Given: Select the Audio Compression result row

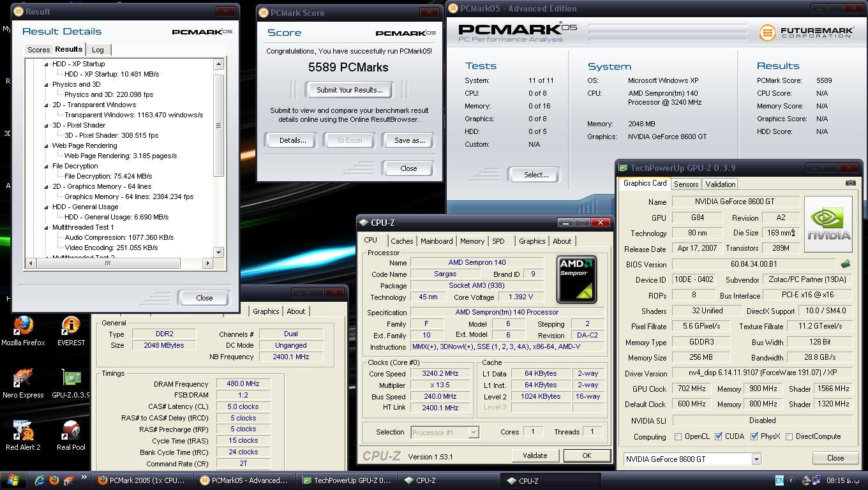Looking at the screenshot, I should pos(119,237).
